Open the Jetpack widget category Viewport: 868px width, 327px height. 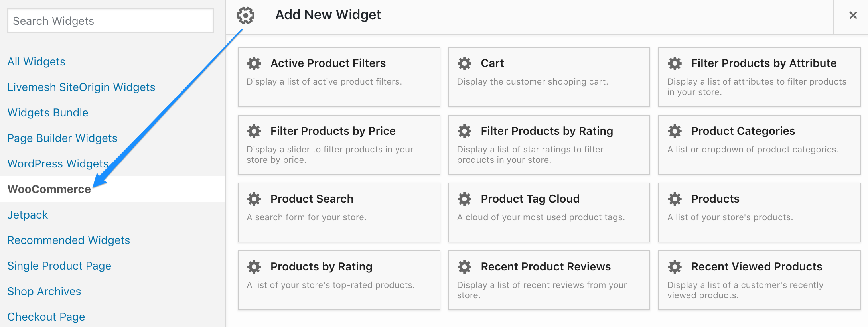click(x=28, y=215)
